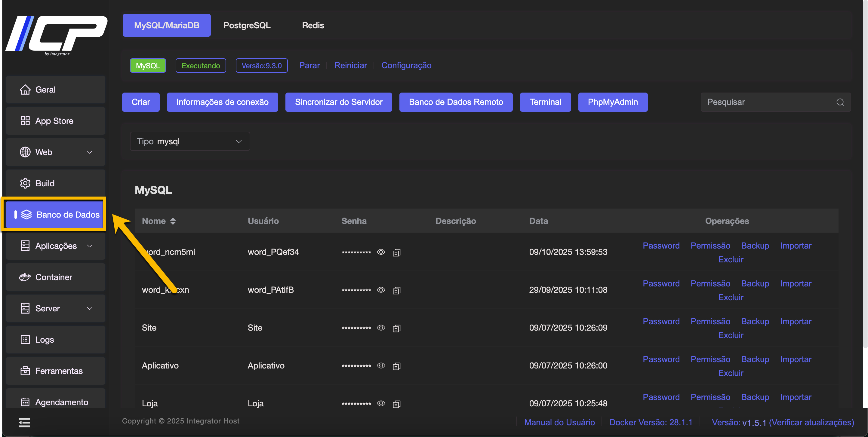The height and width of the screenshot is (437, 868).
Task: Click the Geral home icon
Action: click(25, 90)
